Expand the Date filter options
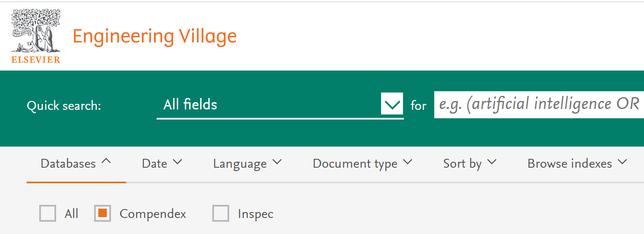 155,164
